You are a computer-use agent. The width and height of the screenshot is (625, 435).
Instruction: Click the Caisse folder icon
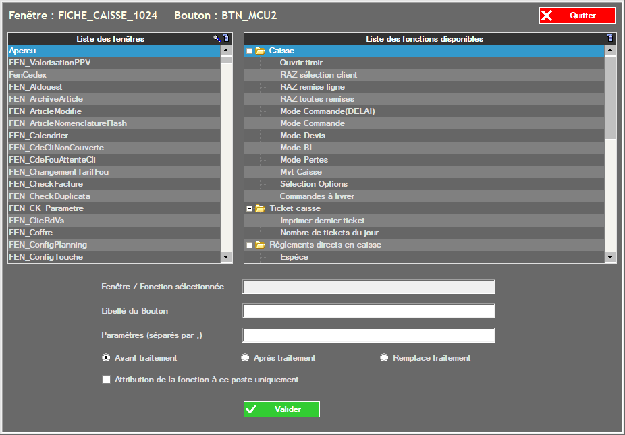pos(260,50)
